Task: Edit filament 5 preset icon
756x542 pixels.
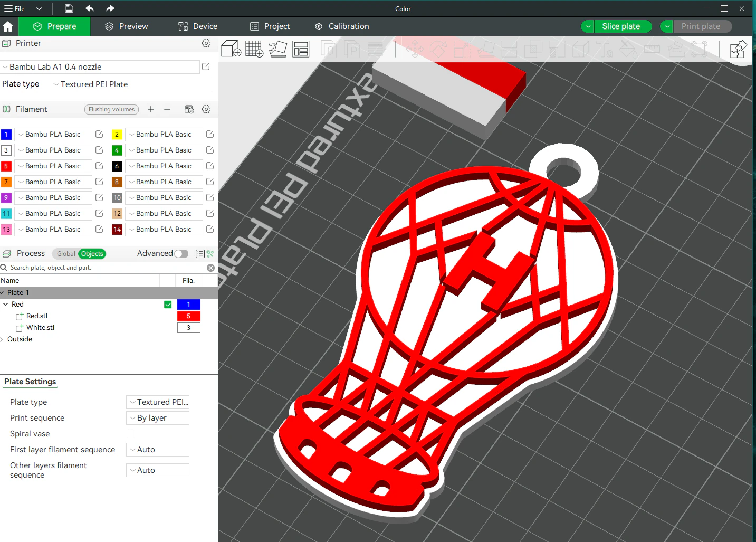Action: (99, 166)
